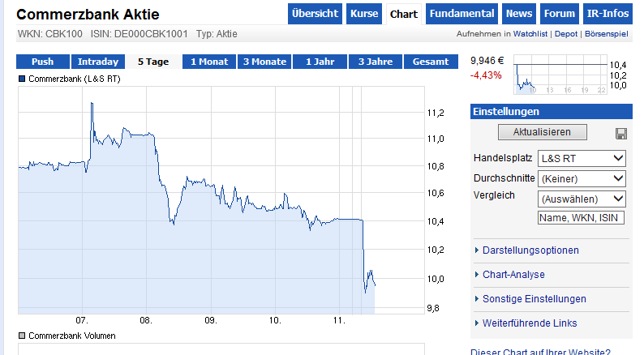Show the 3 Jahre chart
Screen dimensions: 644x355
(x=376, y=62)
